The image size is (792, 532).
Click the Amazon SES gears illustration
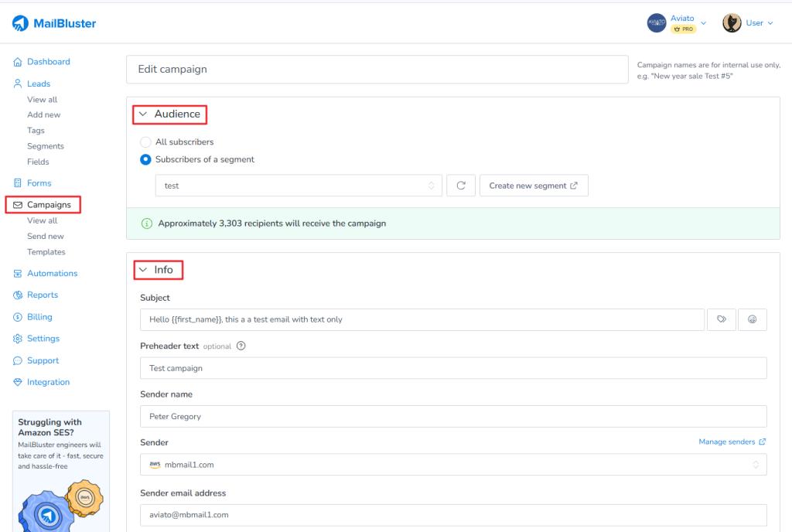click(x=61, y=505)
